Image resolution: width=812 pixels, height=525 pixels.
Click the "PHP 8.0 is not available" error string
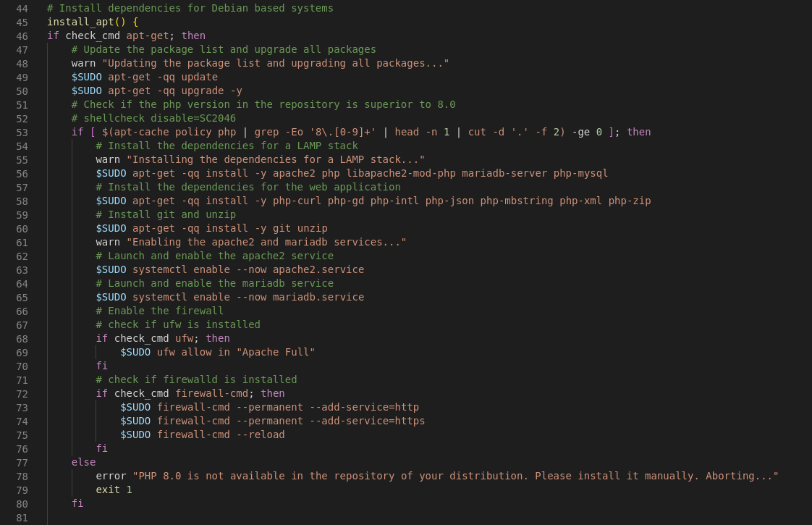tap(455, 476)
